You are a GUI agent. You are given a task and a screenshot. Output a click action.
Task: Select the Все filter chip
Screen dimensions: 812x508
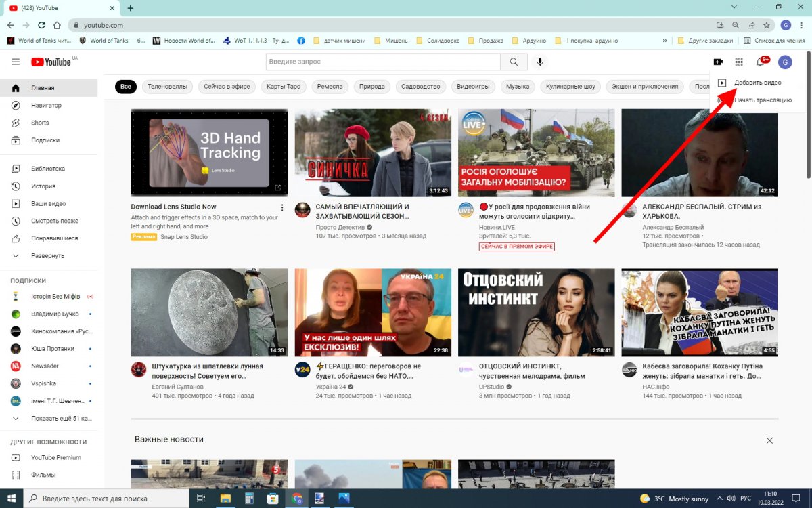coord(126,87)
